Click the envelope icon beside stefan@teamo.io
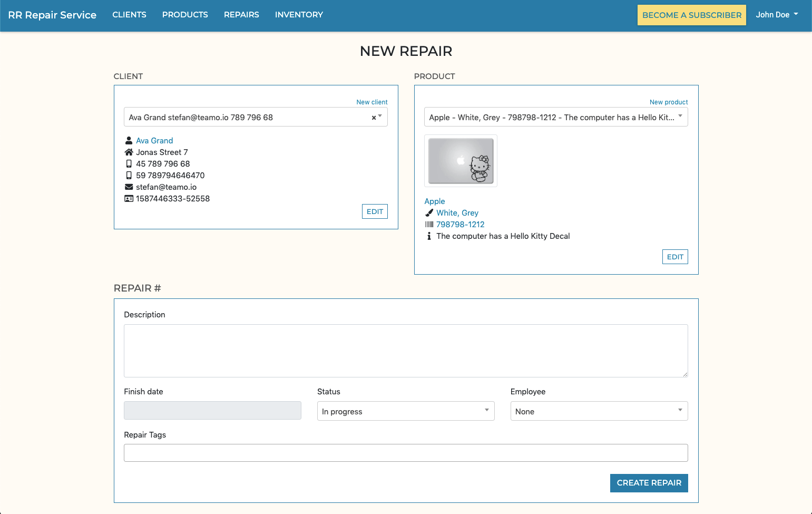 coord(129,187)
